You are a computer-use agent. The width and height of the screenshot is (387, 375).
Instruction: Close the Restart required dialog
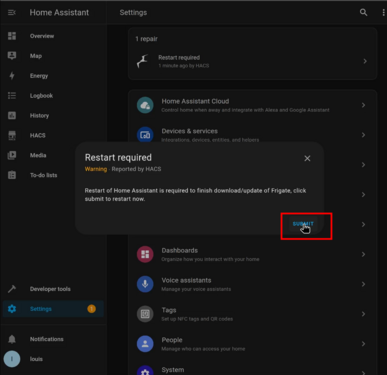307,158
